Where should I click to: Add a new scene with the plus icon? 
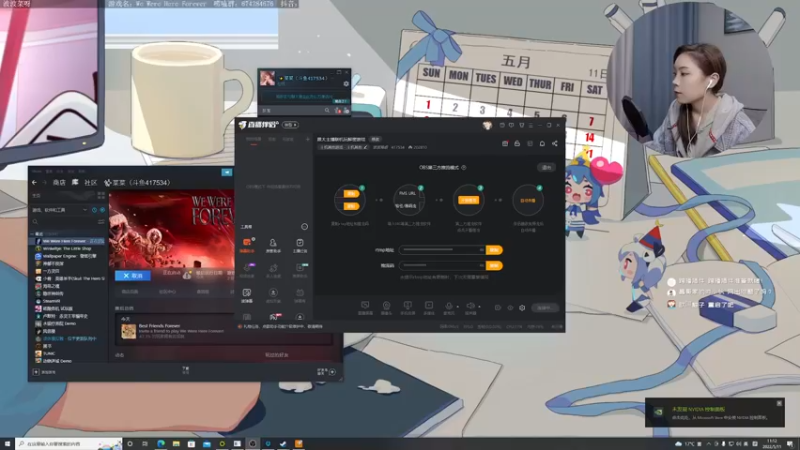point(308,139)
